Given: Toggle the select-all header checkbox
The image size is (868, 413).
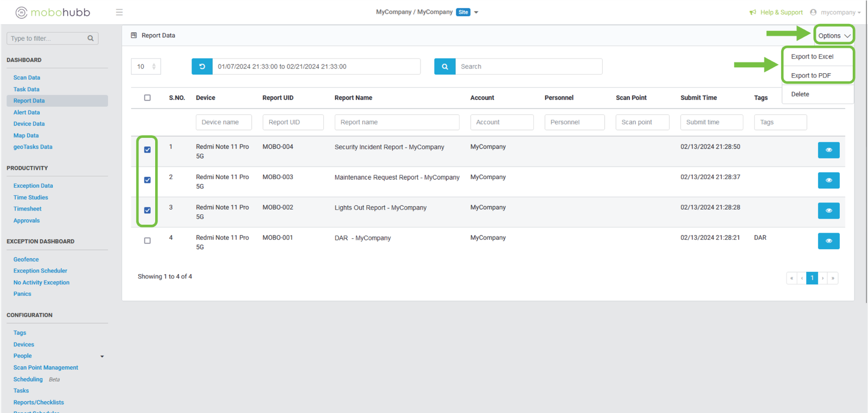Looking at the screenshot, I should pos(148,98).
